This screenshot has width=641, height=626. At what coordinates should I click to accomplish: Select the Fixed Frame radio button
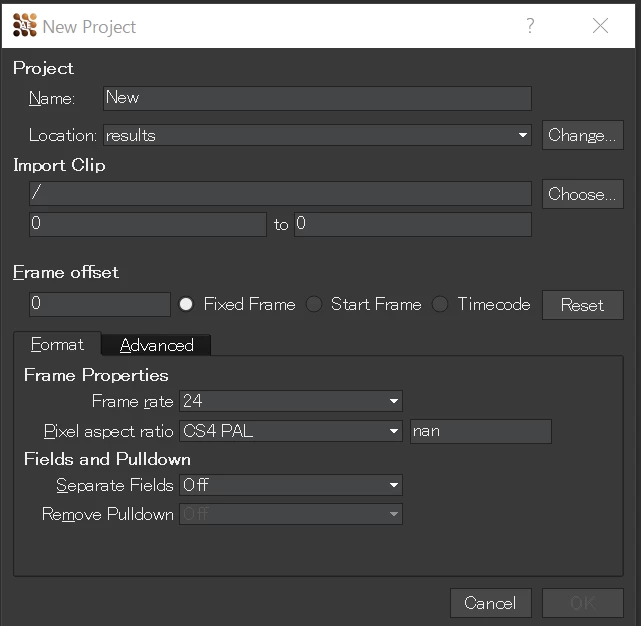(x=186, y=304)
